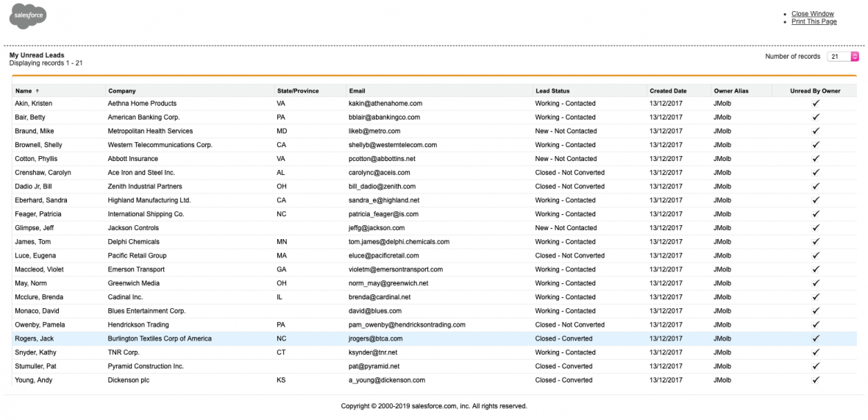Viewport: 868px width, 420px height.
Task: Click the name Snyder, Kathy
Action: pos(35,352)
